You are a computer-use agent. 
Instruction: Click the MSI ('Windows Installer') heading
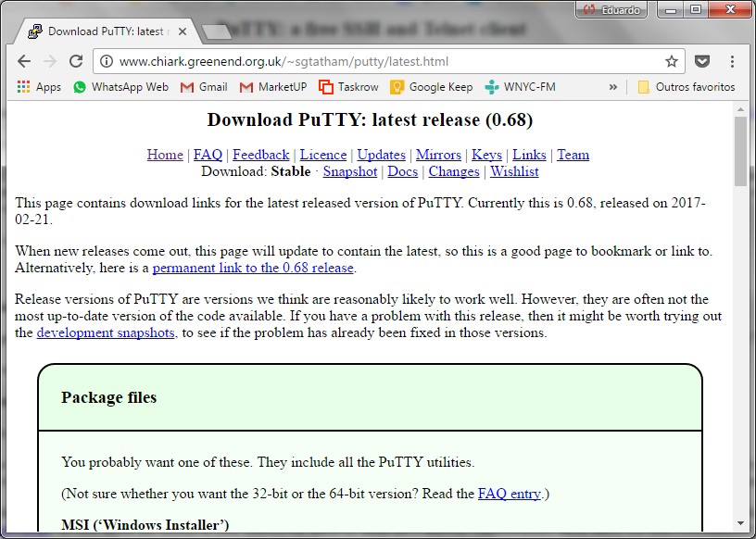(x=145, y=524)
